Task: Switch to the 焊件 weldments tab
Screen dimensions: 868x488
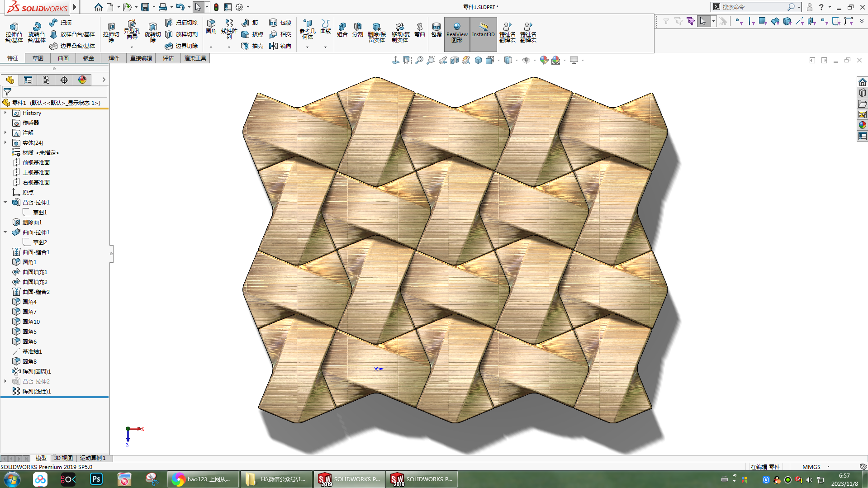Action: tap(114, 58)
